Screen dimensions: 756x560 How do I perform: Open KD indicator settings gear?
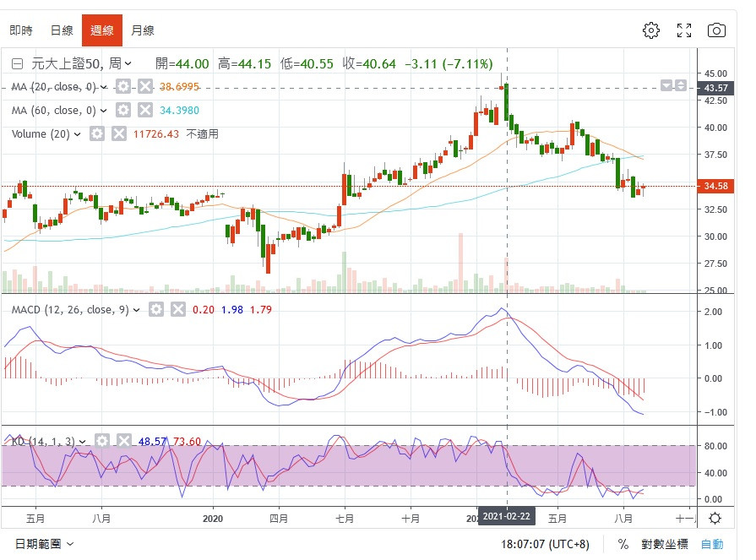pyautogui.click(x=102, y=441)
